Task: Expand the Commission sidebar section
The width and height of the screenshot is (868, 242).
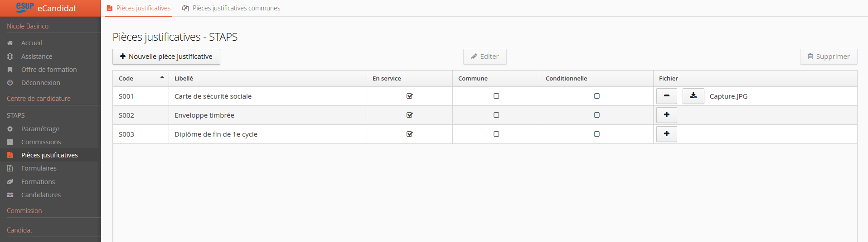Action: (24, 211)
